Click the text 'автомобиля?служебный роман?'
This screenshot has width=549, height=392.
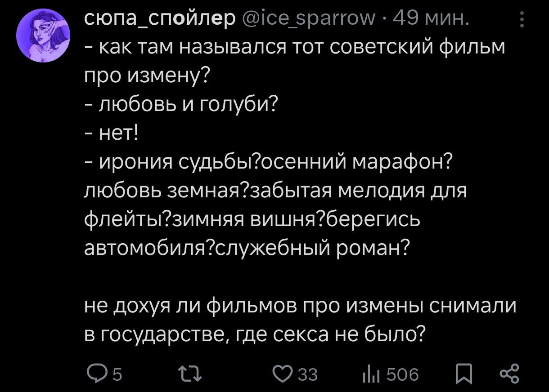click(x=247, y=247)
